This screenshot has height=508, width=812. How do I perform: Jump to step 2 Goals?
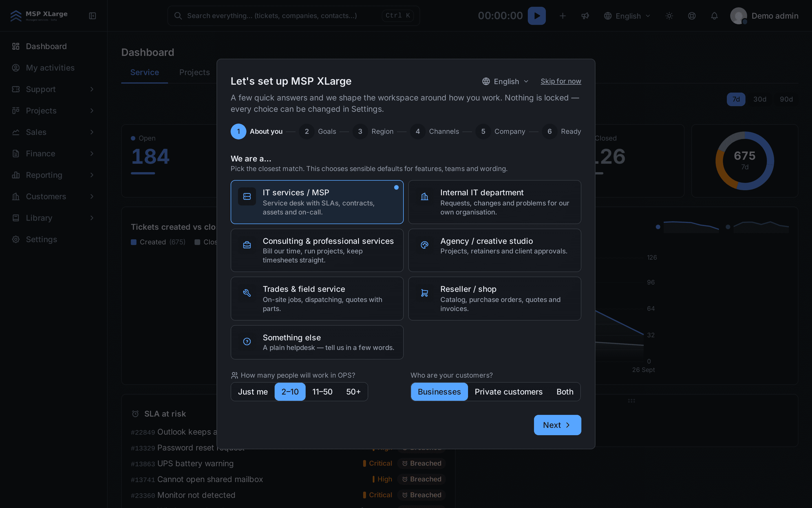click(x=317, y=131)
